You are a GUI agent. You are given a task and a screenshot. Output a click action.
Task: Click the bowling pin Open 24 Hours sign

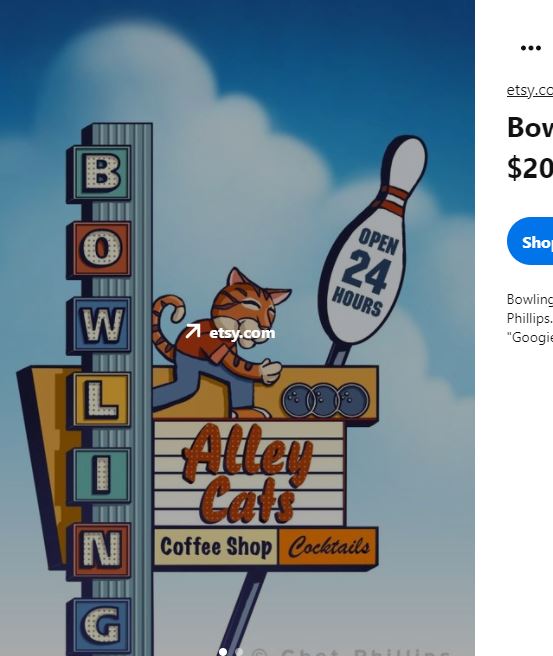coord(370,243)
